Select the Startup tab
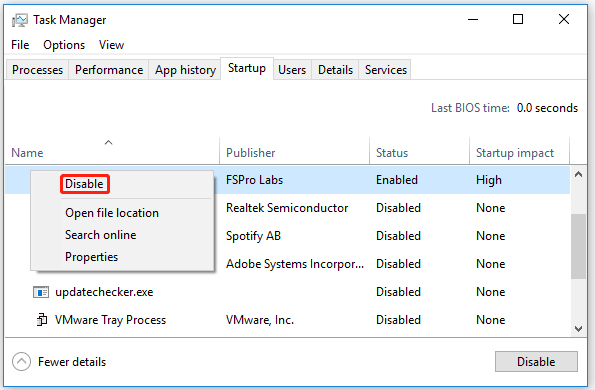 pyautogui.click(x=247, y=68)
